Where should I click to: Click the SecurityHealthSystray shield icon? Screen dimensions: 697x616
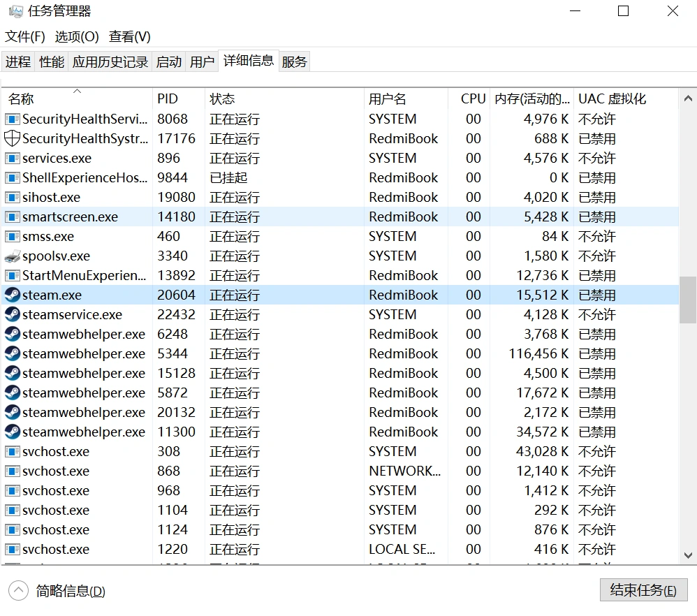12,138
